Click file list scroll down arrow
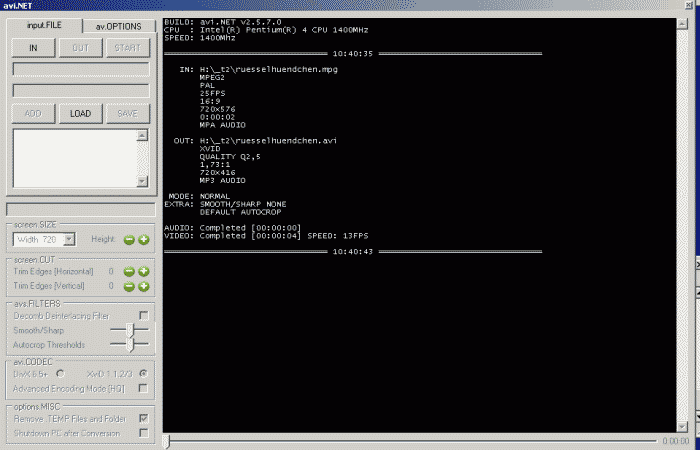Image resolution: width=700 pixels, height=450 pixels. tap(142, 181)
